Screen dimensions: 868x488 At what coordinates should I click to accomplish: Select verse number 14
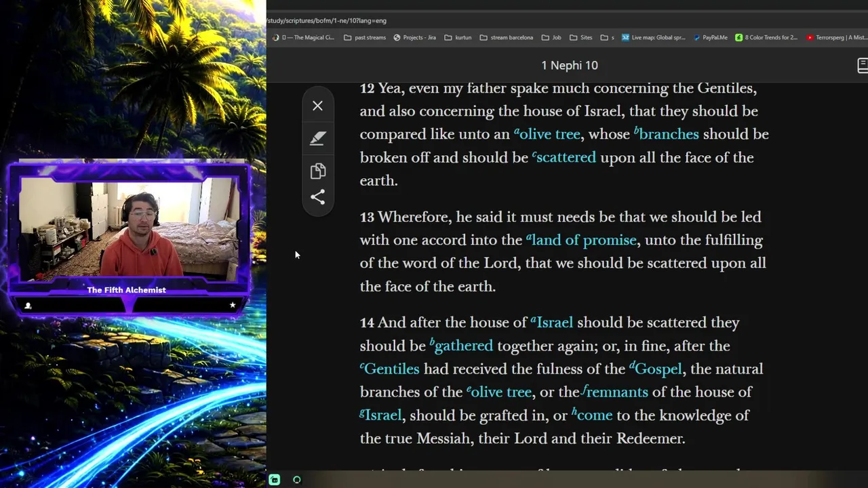pos(367,323)
